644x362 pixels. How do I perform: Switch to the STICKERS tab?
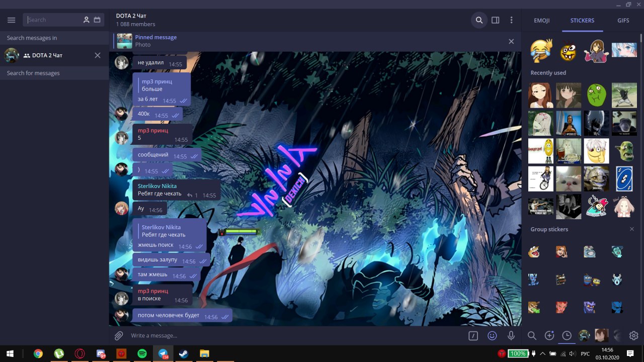click(582, 21)
